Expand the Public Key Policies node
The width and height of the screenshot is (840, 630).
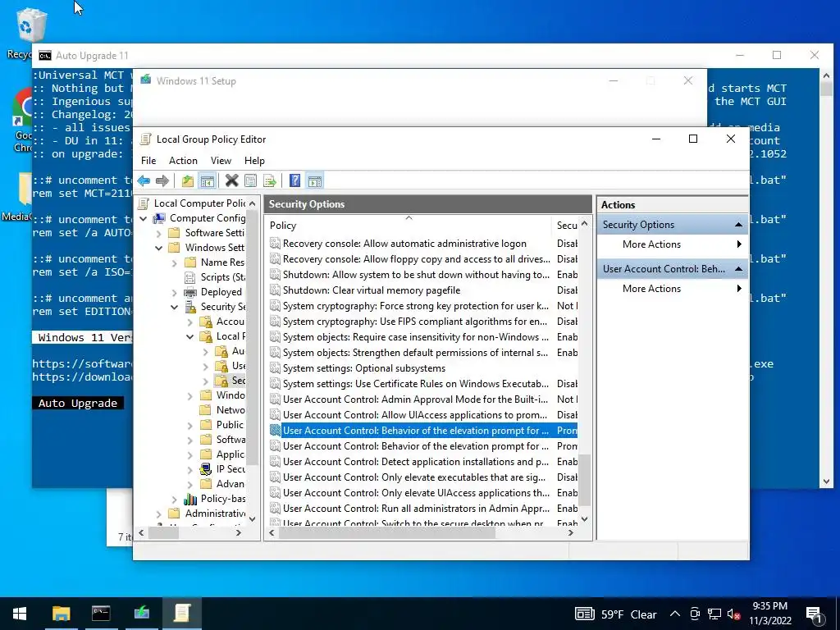189,426
